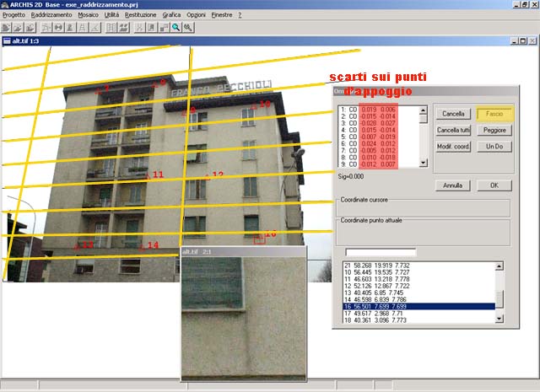The image size is (540, 392).
Task: Click the diagonal line toolbar icon
Action: tap(95, 28)
